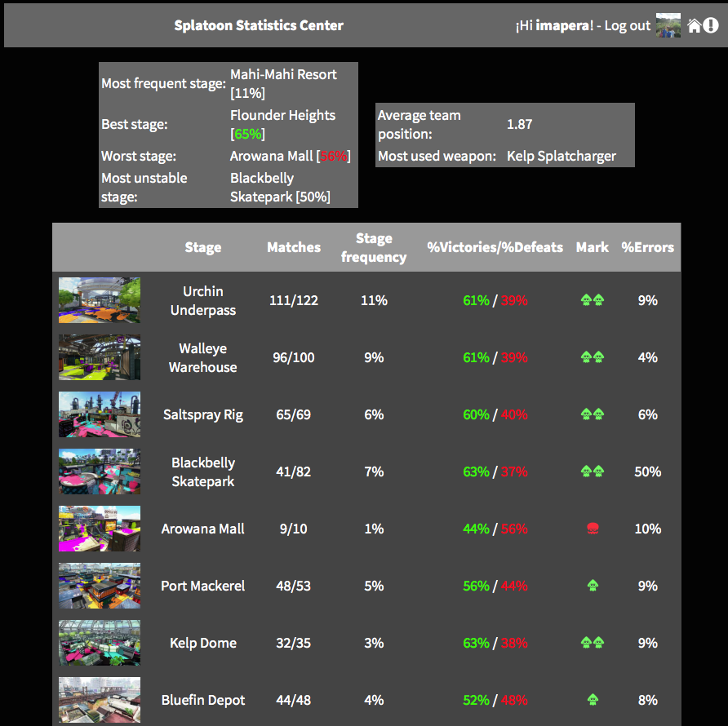Click the Mark column header
Screen dimensions: 728x726
click(x=593, y=247)
